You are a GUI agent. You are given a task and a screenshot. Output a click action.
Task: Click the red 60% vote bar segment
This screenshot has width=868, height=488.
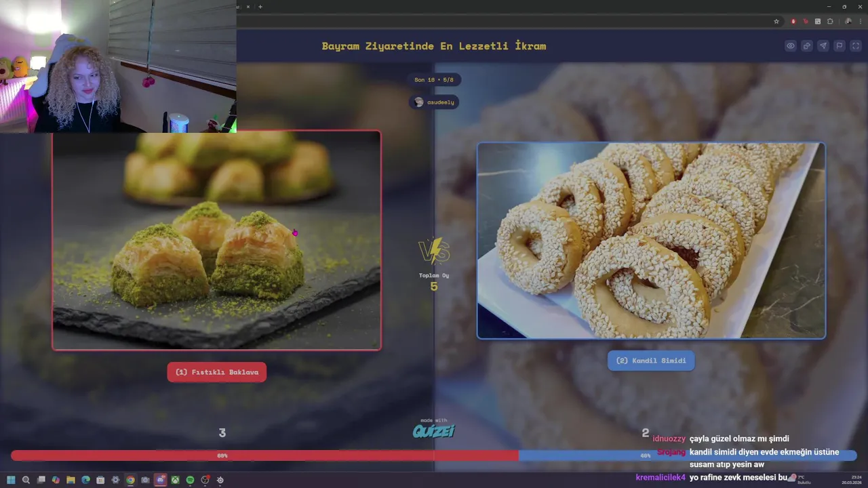264,455
